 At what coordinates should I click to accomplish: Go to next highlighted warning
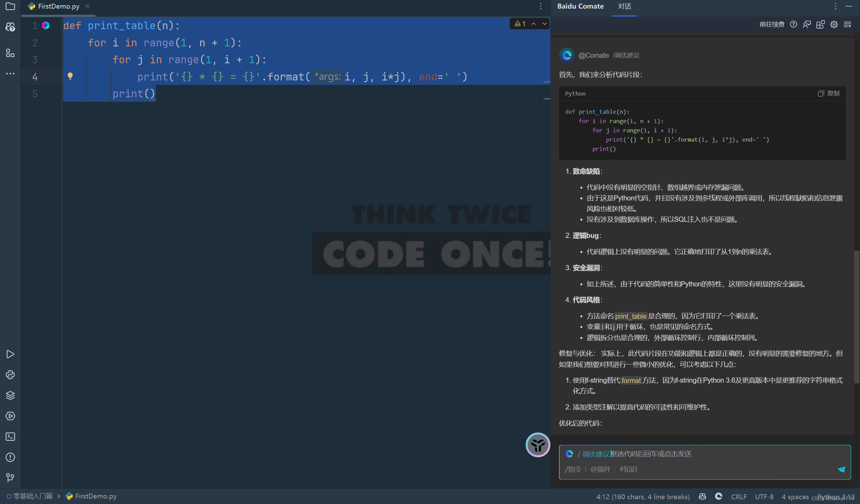(x=545, y=24)
